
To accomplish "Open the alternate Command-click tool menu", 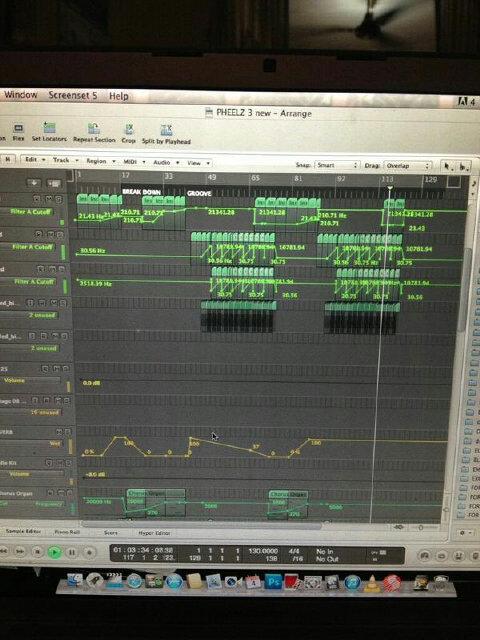I will (463, 167).
